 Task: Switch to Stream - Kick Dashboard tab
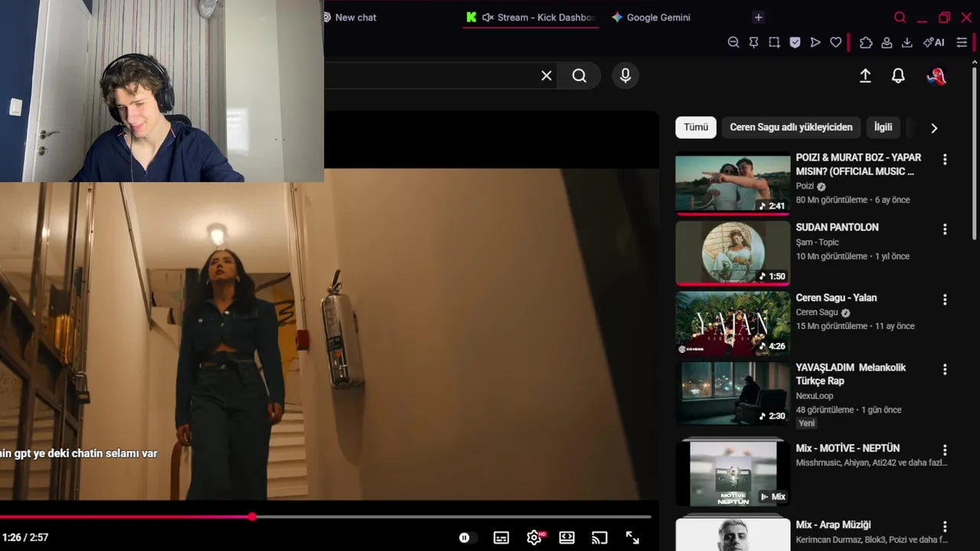[531, 18]
